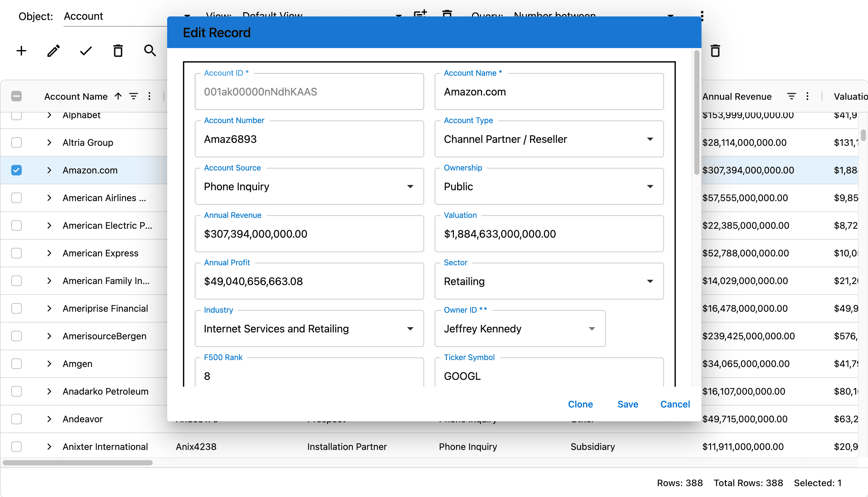Screen dimensions: 868x497
Task: Click trash icon next to search icon
Action: coord(118,51)
